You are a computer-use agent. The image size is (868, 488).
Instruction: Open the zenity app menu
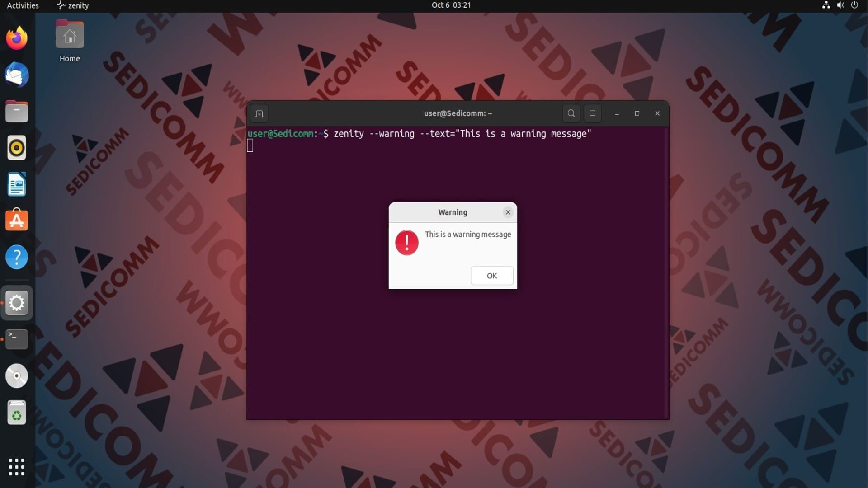point(73,5)
